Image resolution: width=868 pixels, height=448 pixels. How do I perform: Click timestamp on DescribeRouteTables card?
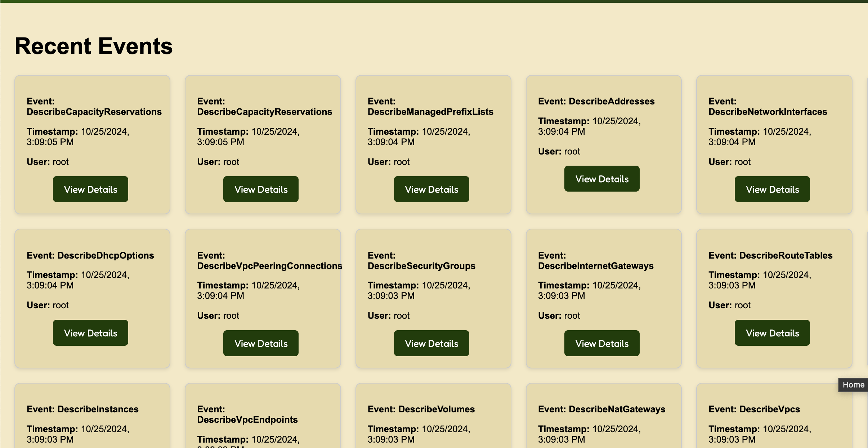click(x=759, y=280)
